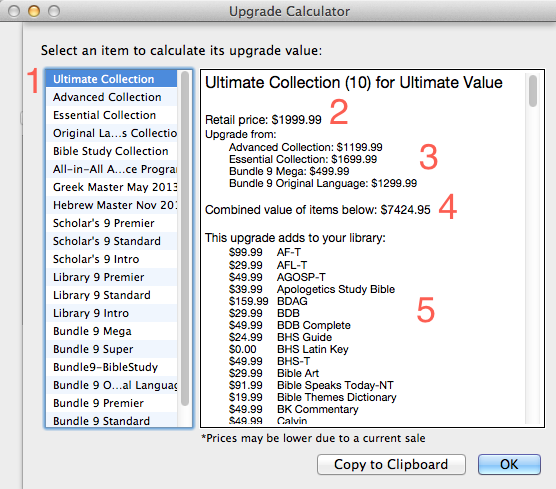Click the Bible Themes Dictionary entry
556x489 pixels.
click(312, 398)
